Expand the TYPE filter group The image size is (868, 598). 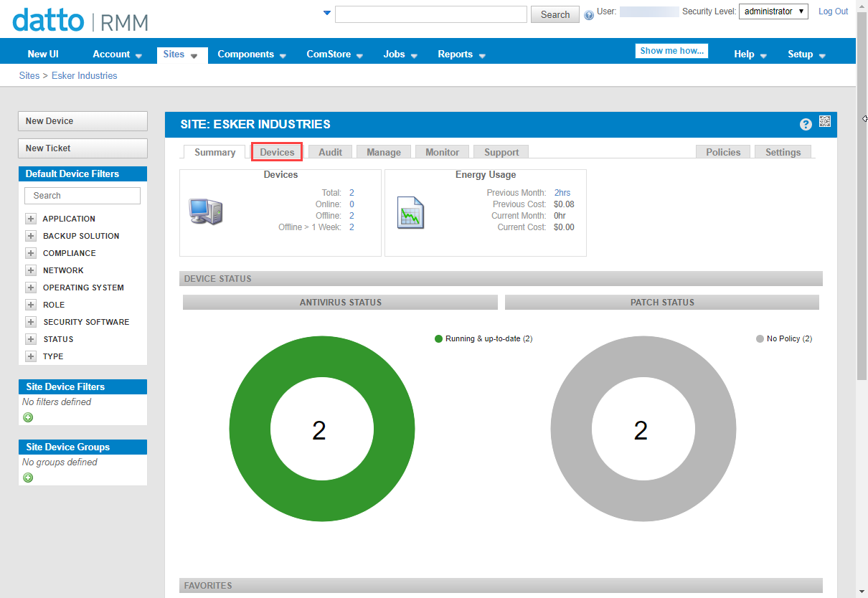pos(31,356)
